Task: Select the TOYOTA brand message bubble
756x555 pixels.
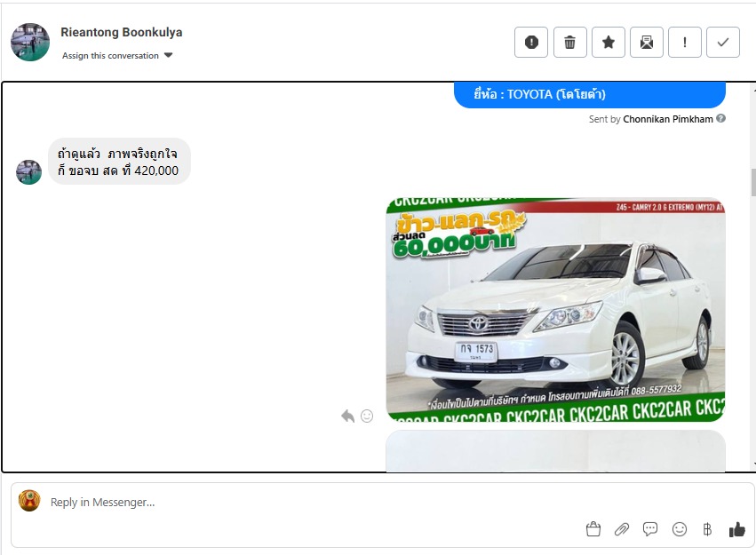Action: (x=590, y=94)
